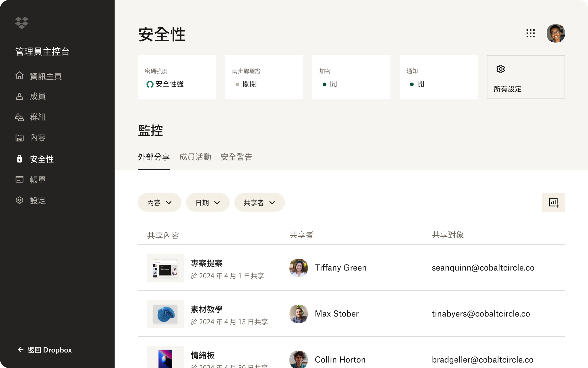588x368 pixels.
Task: Click the 情緒板 file name
Action: click(203, 355)
